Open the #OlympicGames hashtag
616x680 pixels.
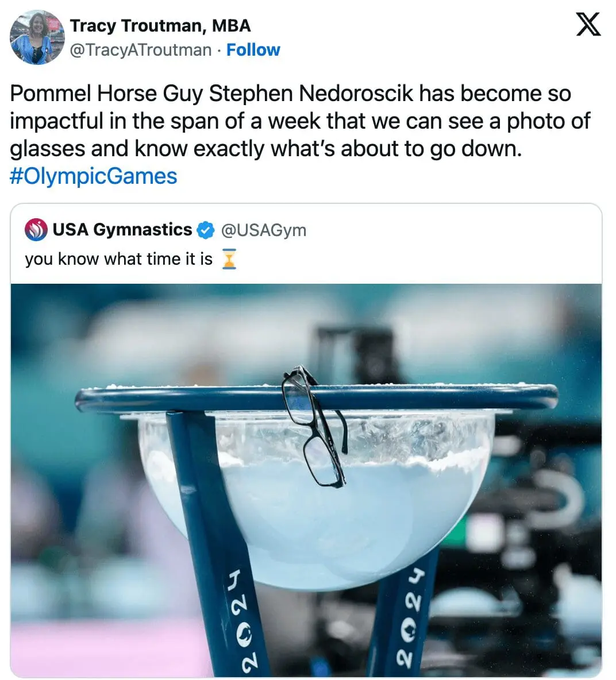pos(94,176)
